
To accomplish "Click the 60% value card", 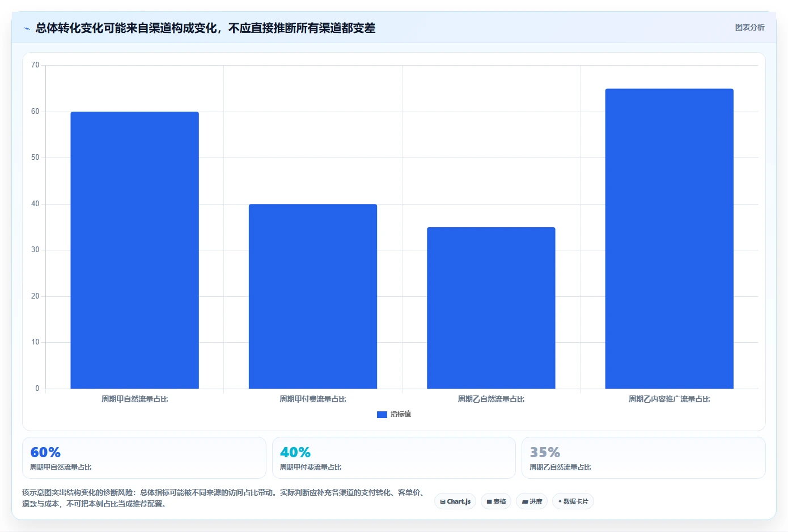I will [x=144, y=458].
